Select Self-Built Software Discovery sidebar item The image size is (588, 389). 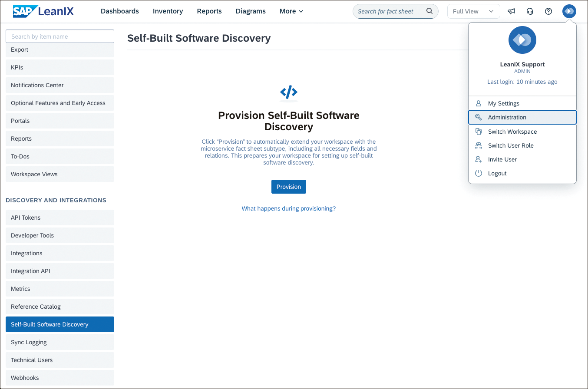60,324
